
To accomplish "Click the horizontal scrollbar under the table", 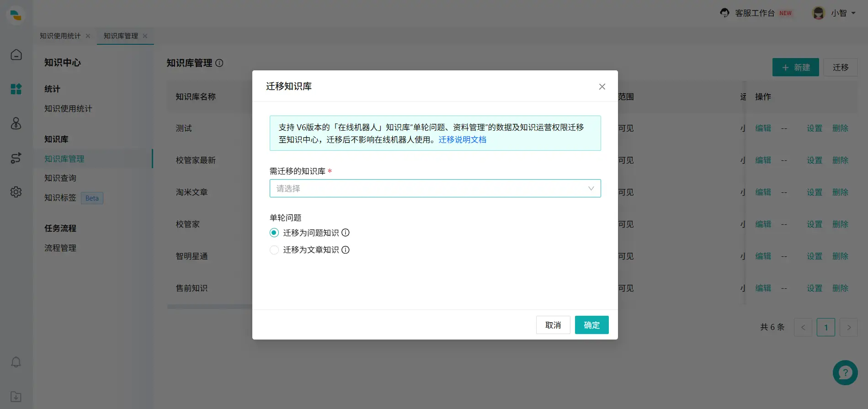I will tap(210, 307).
